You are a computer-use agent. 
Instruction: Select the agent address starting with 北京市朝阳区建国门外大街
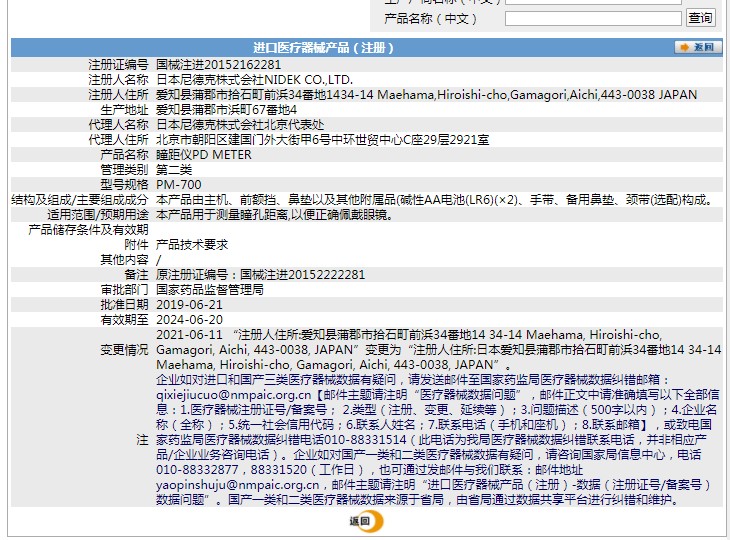coord(322,140)
